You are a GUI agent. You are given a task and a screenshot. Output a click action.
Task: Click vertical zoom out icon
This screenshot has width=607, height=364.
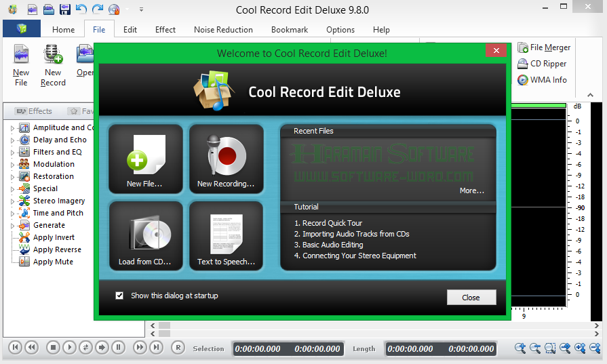point(595,348)
